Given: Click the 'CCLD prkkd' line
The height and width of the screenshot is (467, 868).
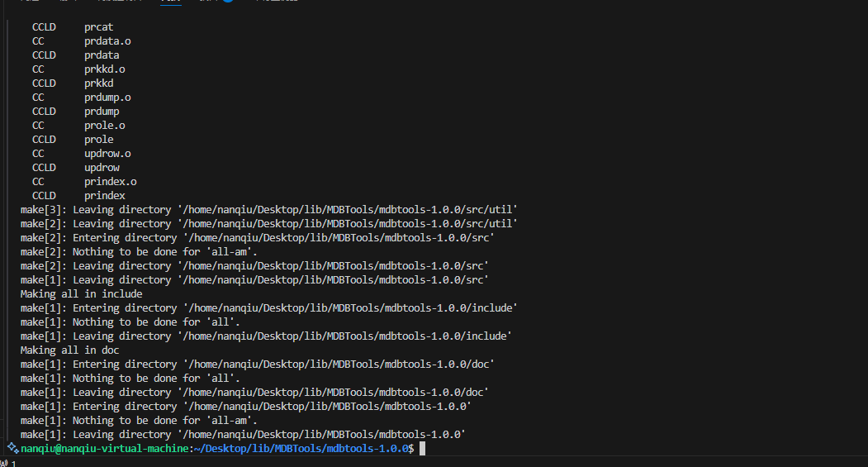Looking at the screenshot, I should [73, 83].
